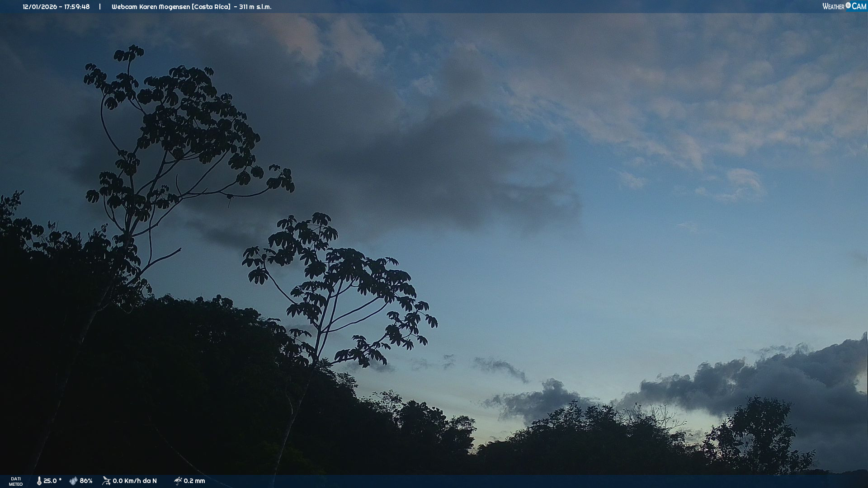
Task: Click the rain umbrella icon
Action: [x=178, y=481]
